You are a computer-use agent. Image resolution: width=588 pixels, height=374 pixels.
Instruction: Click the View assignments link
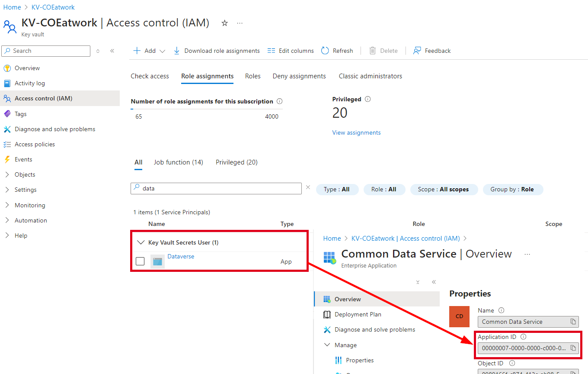[x=356, y=132]
